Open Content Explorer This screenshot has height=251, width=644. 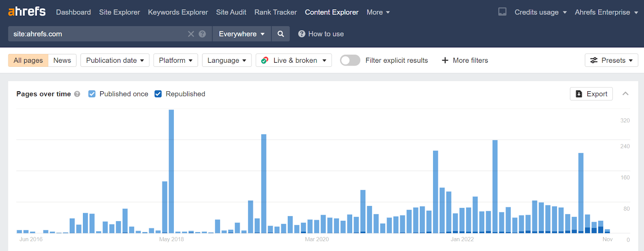pyautogui.click(x=332, y=12)
